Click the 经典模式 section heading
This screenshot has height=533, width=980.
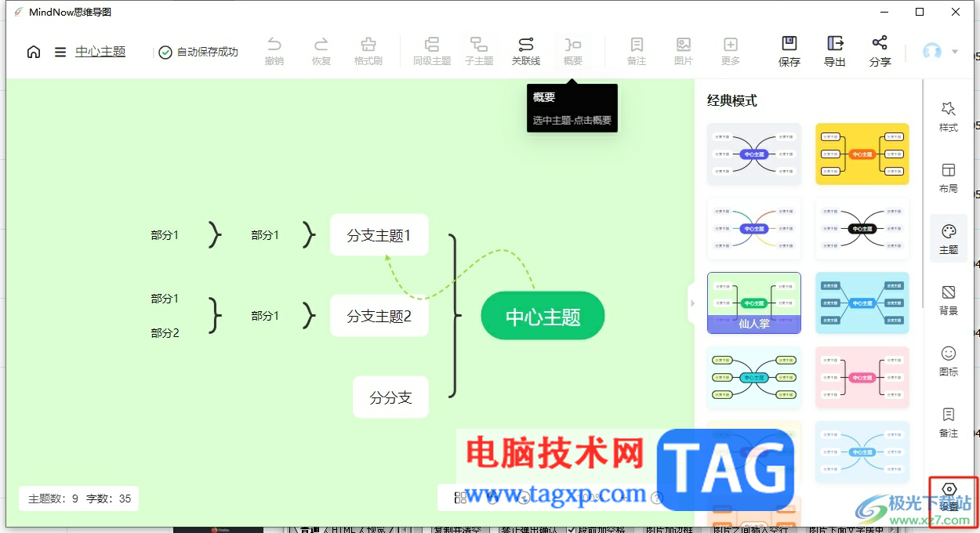pyautogui.click(x=732, y=101)
